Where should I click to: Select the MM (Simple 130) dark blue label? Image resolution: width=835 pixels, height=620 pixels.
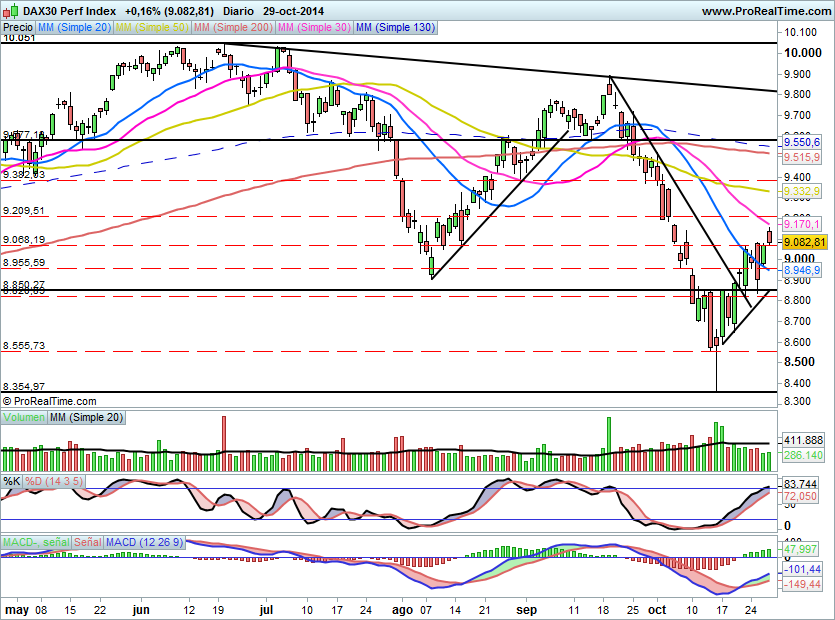pyautogui.click(x=395, y=27)
